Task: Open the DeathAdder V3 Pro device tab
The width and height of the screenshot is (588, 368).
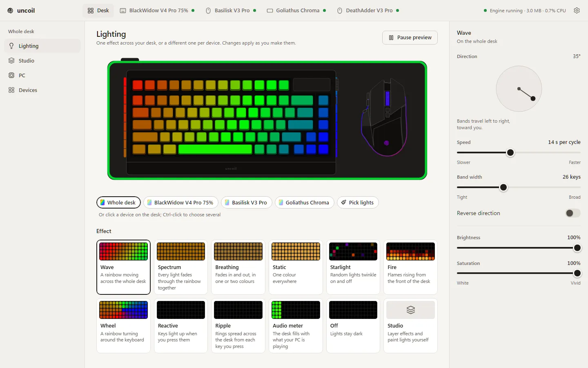Action: 368,11
